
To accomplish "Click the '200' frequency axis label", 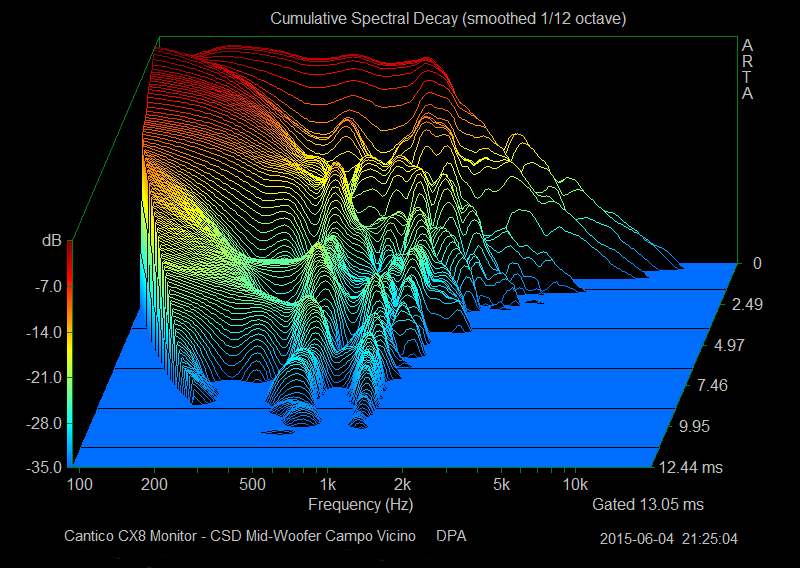I will pos(154,484).
